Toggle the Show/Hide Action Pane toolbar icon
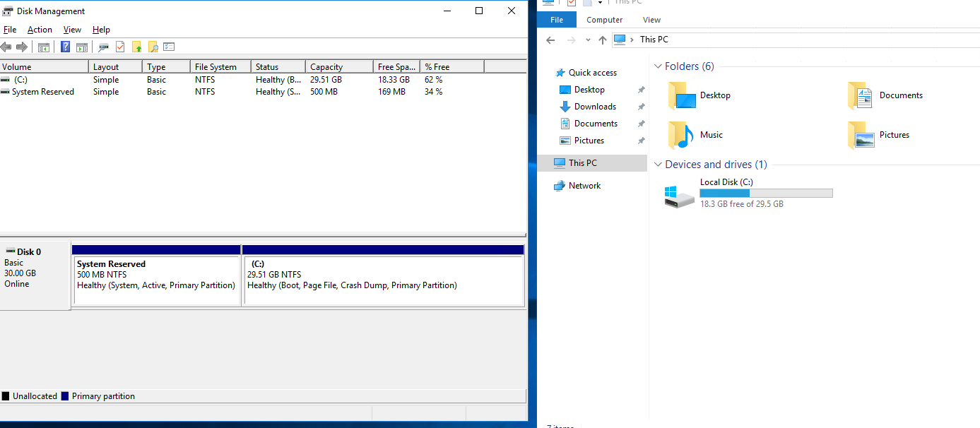Viewport: 980px width, 428px height. (x=82, y=47)
